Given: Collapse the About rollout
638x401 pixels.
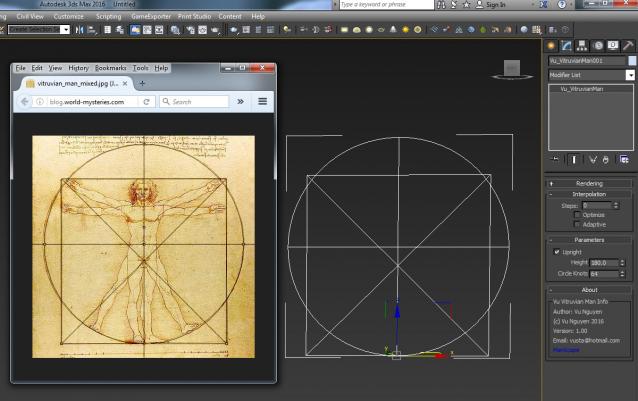Looking at the screenshot, I should (589, 290).
